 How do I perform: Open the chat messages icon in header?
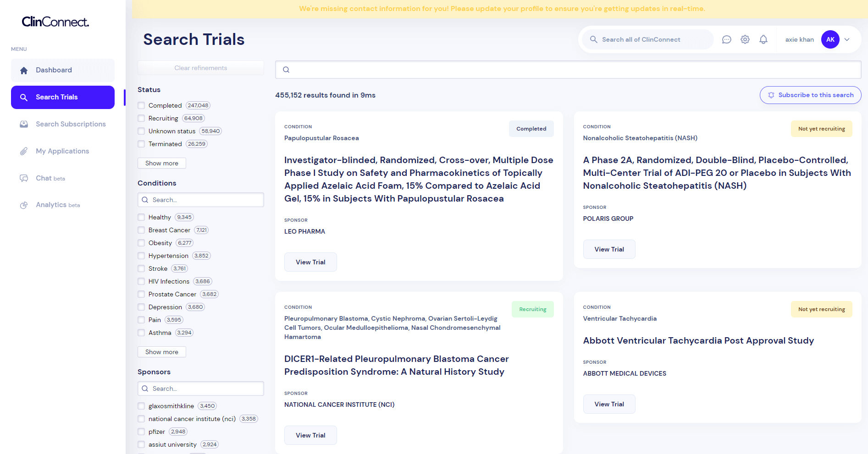(x=726, y=39)
